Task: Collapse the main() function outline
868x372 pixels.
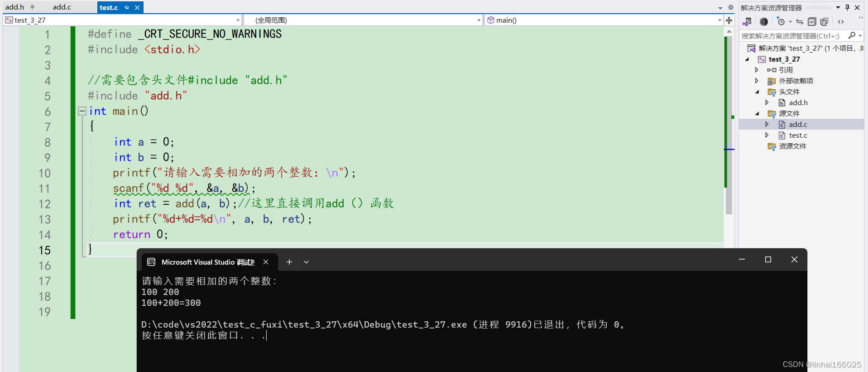Action: (x=82, y=111)
